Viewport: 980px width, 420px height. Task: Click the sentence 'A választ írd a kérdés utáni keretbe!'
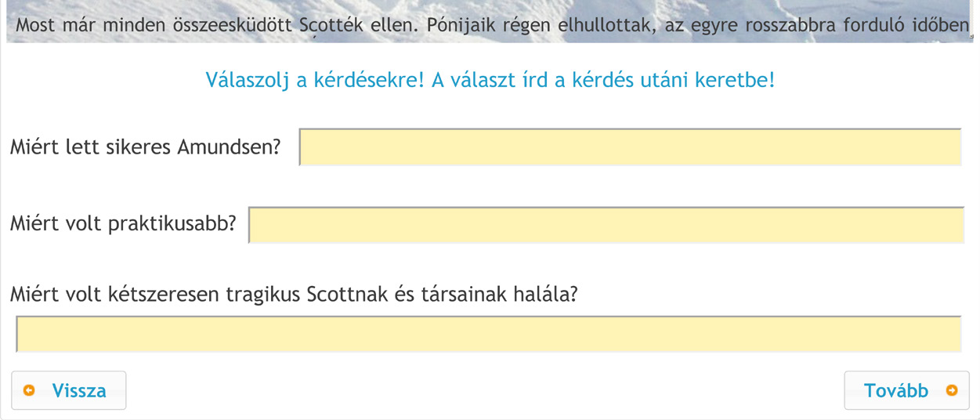tap(603, 80)
